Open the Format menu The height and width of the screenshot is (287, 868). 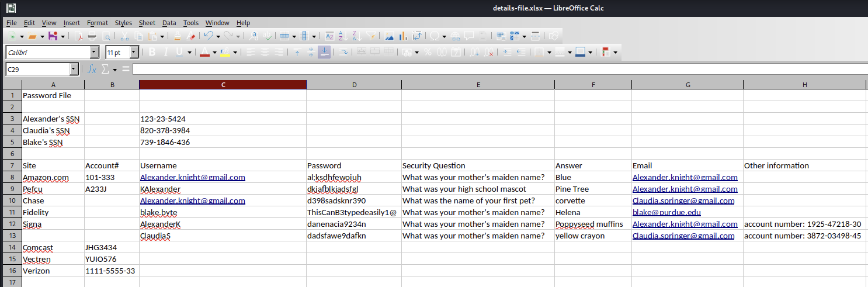tap(97, 23)
